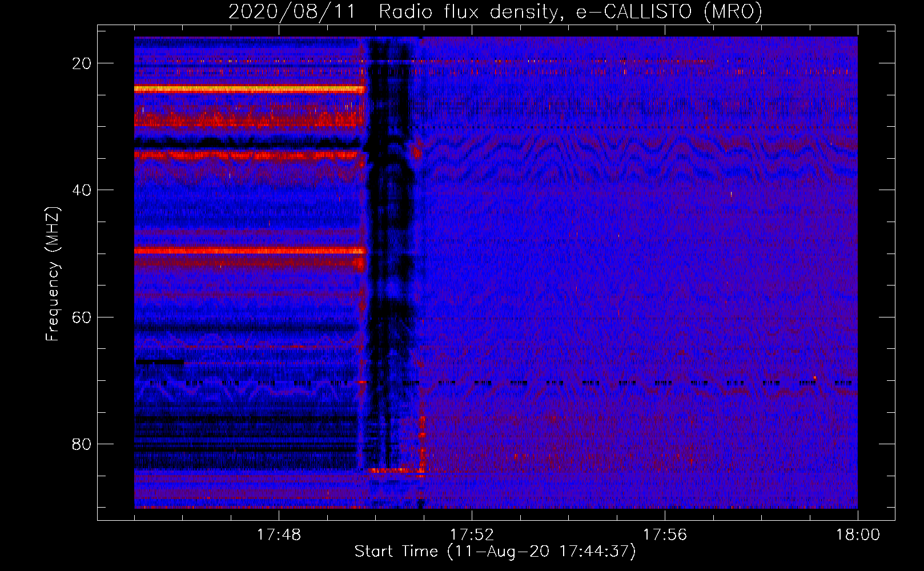
Task: Click the 80 MHz frequency tick label
Action: pos(82,444)
